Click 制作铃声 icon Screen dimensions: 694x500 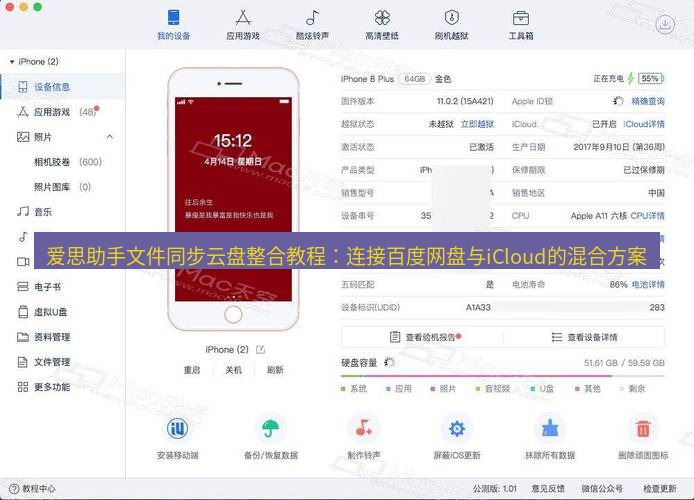[364, 428]
